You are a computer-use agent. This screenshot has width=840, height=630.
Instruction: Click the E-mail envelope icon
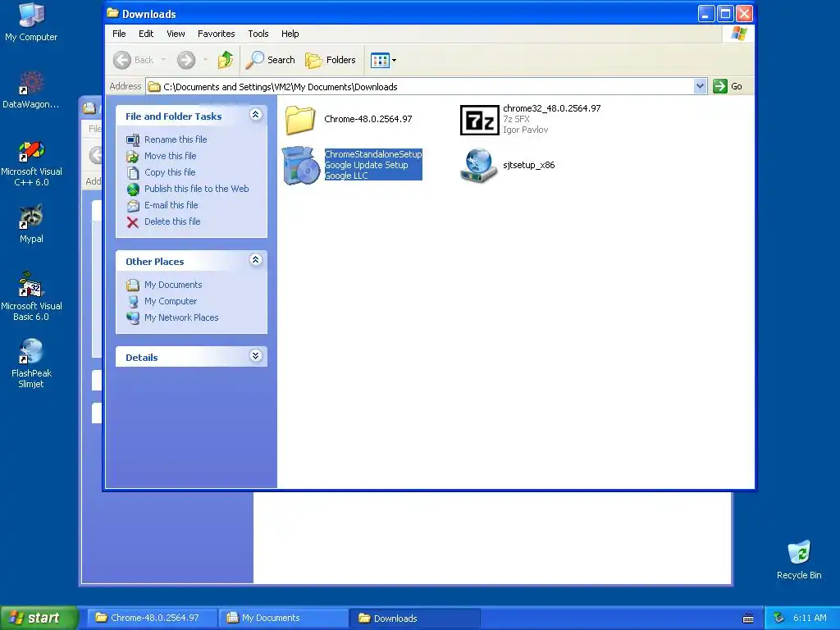pyautogui.click(x=133, y=206)
